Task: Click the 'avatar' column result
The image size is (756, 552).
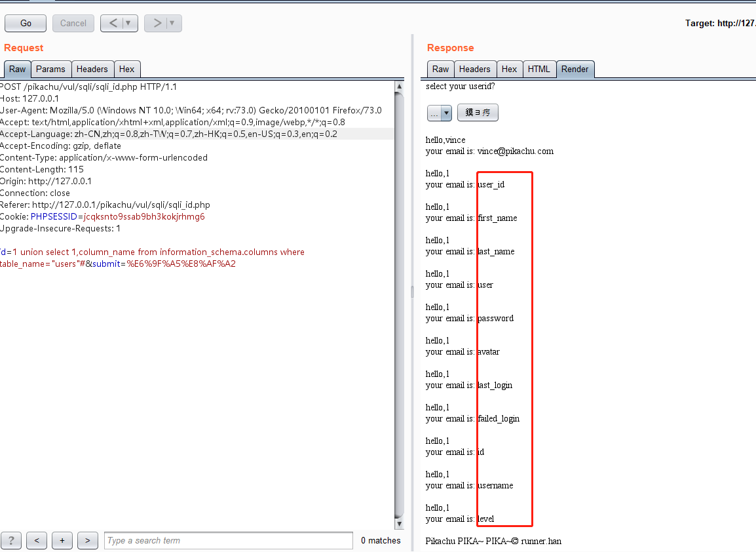Action: [x=489, y=352]
